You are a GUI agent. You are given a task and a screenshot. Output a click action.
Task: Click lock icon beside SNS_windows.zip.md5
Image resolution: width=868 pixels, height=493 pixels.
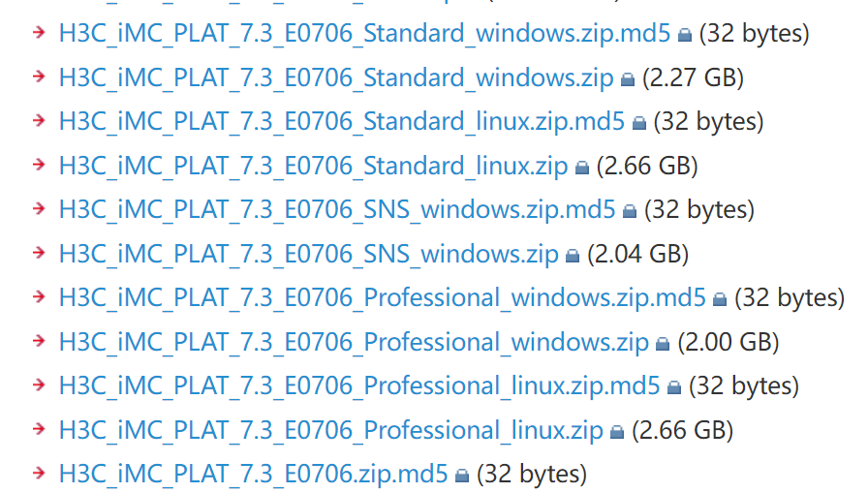click(630, 212)
